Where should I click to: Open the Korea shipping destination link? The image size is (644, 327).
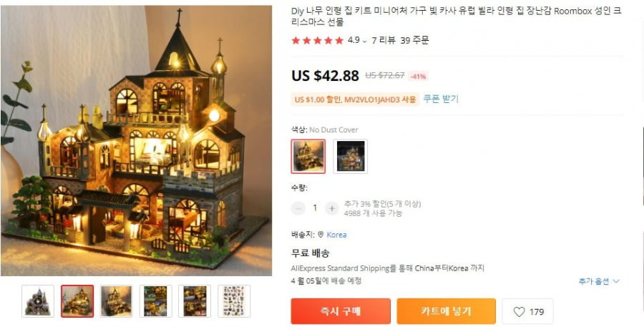coord(336,235)
